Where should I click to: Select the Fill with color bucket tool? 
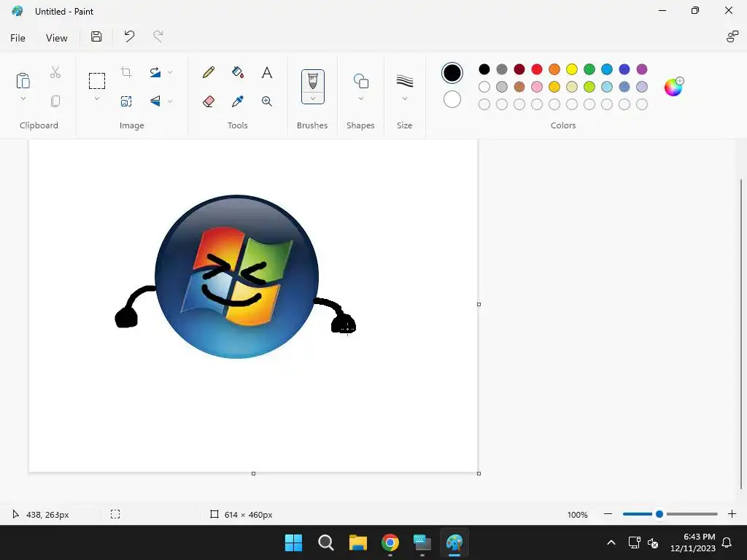pyautogui.click(x=237, y=72)
